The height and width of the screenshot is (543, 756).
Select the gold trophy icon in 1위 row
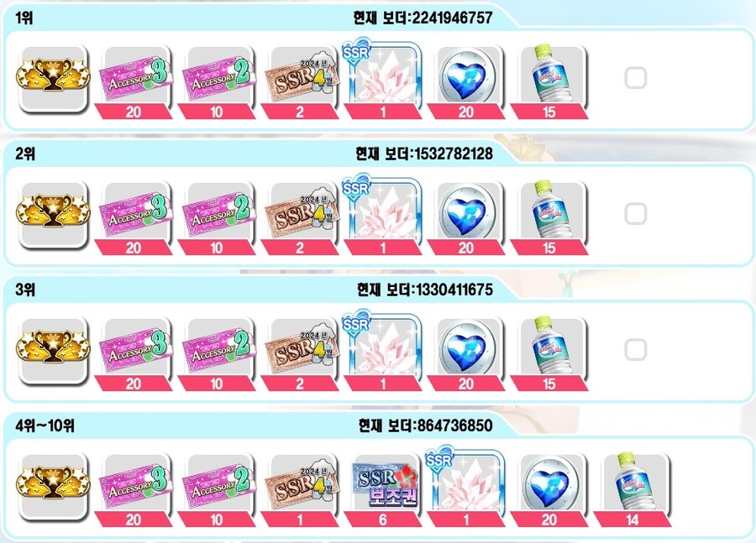(53, 80)
